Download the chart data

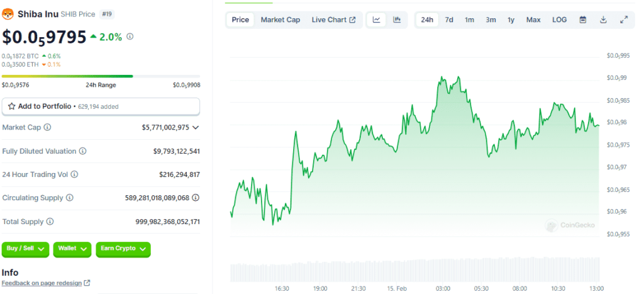[603, 20]
